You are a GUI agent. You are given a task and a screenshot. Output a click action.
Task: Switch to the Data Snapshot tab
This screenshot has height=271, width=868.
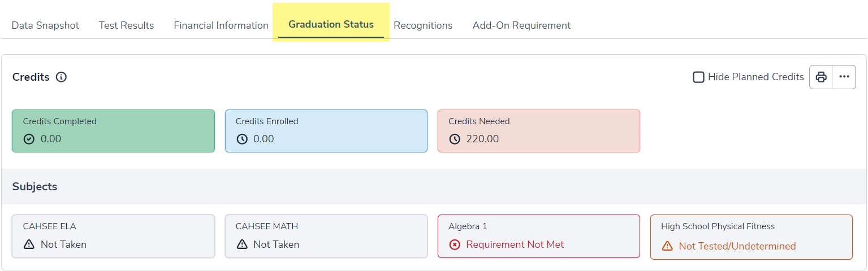(x=45, y=25)
